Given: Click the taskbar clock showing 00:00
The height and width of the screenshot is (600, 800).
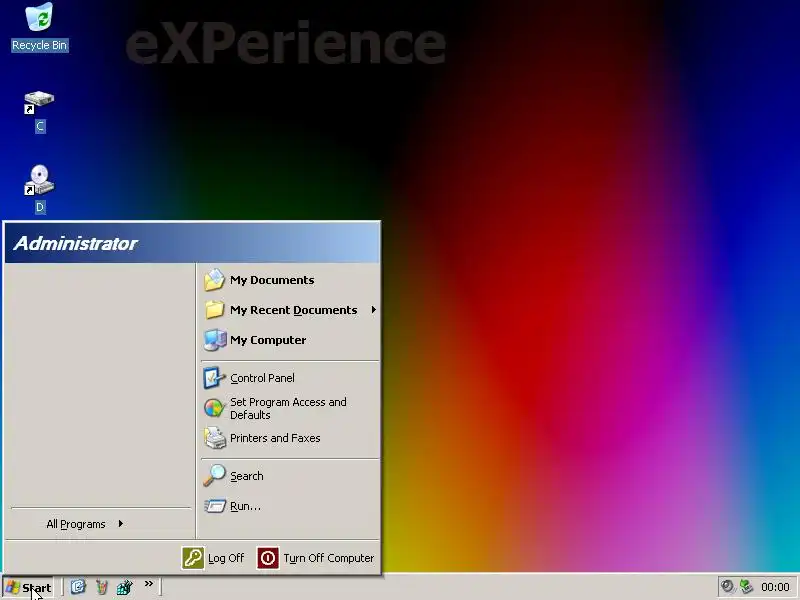Looking at the screenshot, I should pyautogui.click(x=775, y=587).
